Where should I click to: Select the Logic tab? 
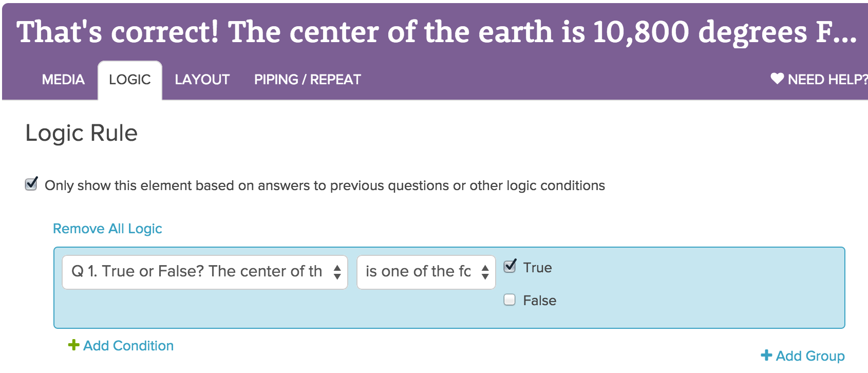point(130,80)
